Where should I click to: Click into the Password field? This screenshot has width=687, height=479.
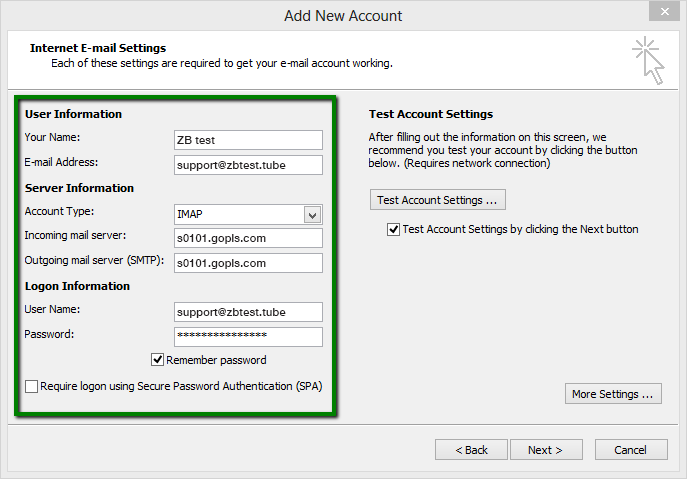point(247,336)
